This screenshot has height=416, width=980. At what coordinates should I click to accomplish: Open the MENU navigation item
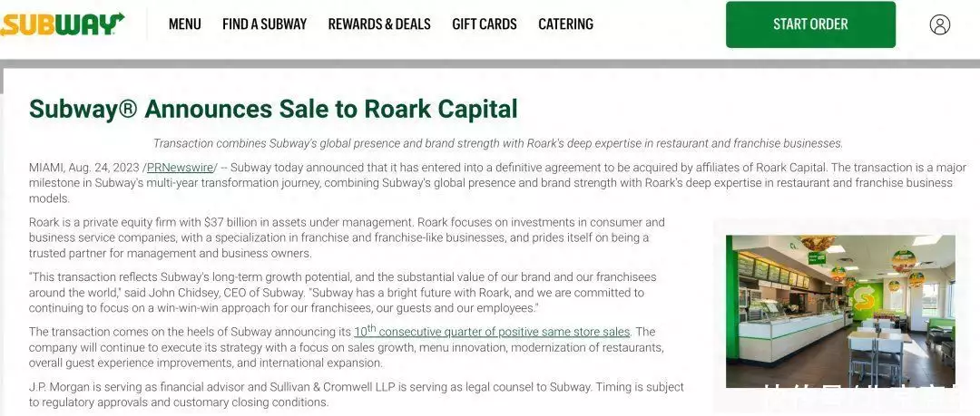click(185, 24)
